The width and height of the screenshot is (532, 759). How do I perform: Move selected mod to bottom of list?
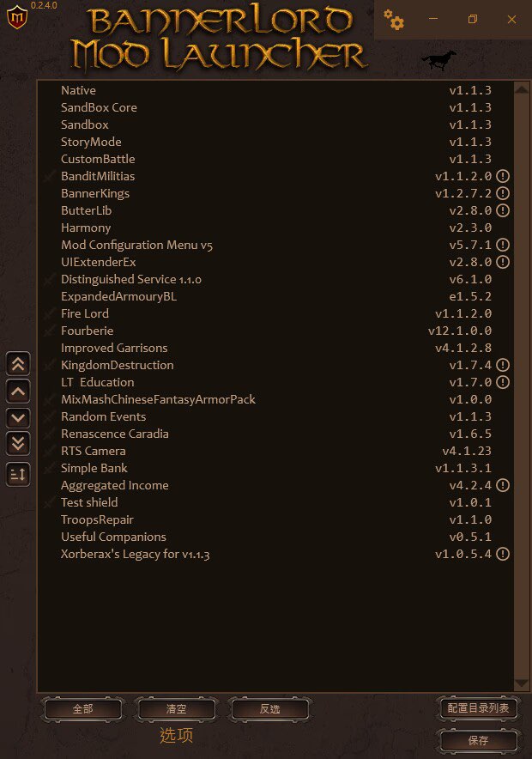click(x=18, y=444)
